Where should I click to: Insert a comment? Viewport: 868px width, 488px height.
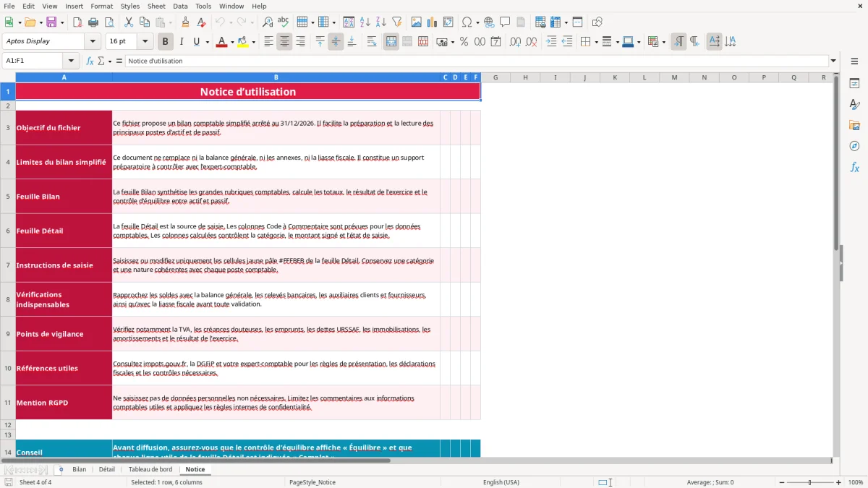pyautogui.click(x=505, y=22)
